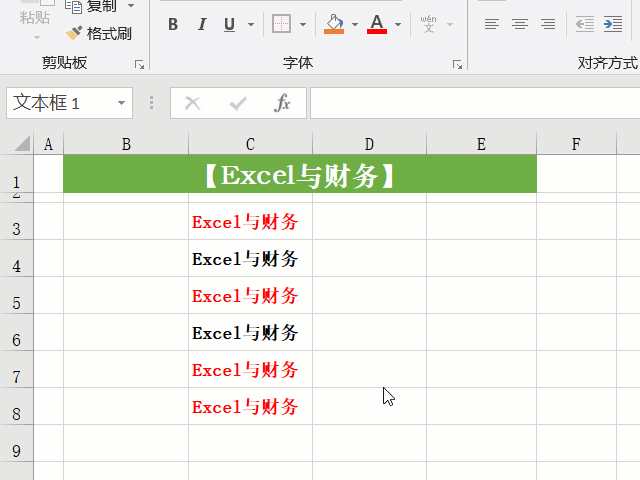Confirm formula entry checkmark icon
Image resolution: width=640 pixels, height=480 pixels.
tap(238, 103)
